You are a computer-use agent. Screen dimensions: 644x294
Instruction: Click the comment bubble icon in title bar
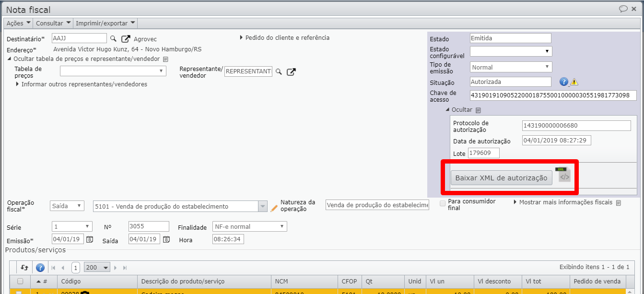[623, 9]
